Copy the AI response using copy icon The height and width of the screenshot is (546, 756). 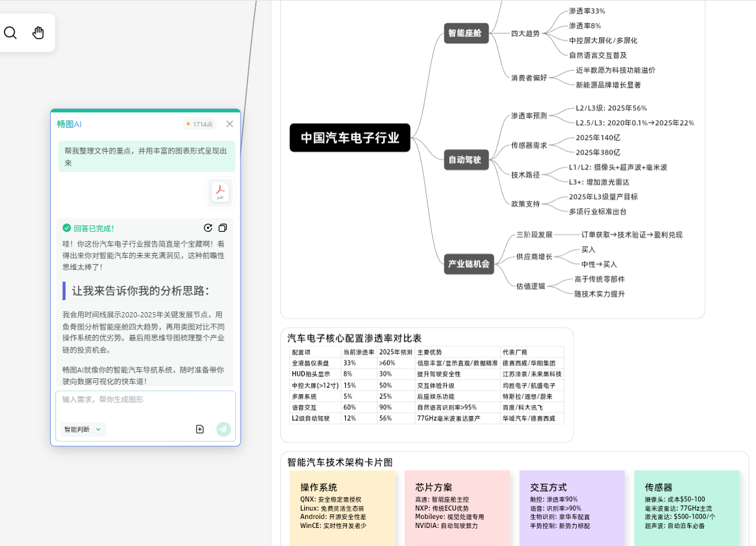click(x=223, y=227)
